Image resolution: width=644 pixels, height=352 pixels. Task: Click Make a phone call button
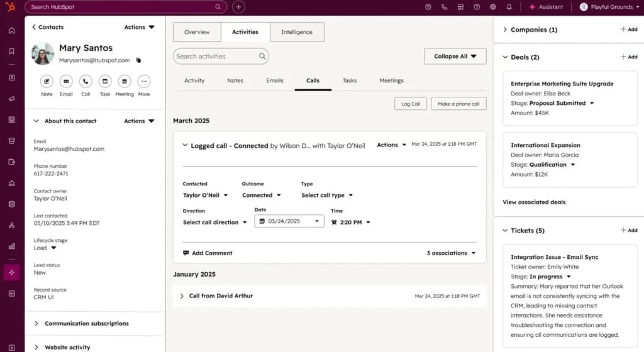(x=458, y=104)
